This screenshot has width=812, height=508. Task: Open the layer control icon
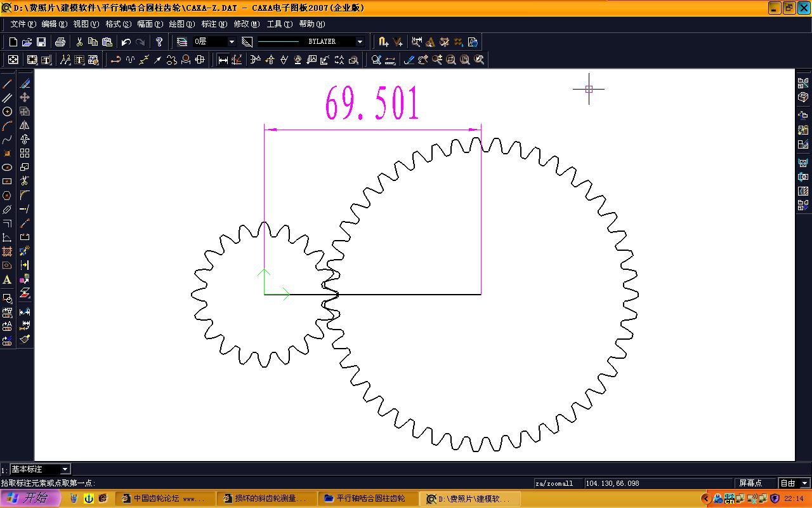point(182,42)
